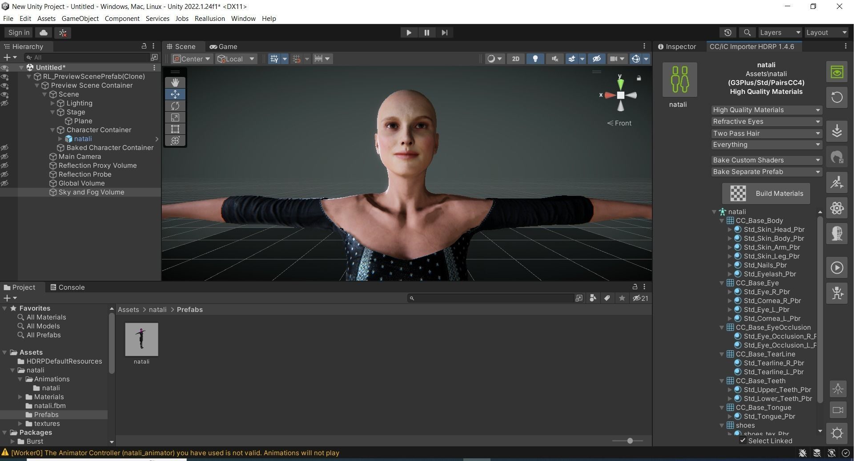Click the Step frame button
The height and width of the screenshot is (461, 868).
[444, 32]
